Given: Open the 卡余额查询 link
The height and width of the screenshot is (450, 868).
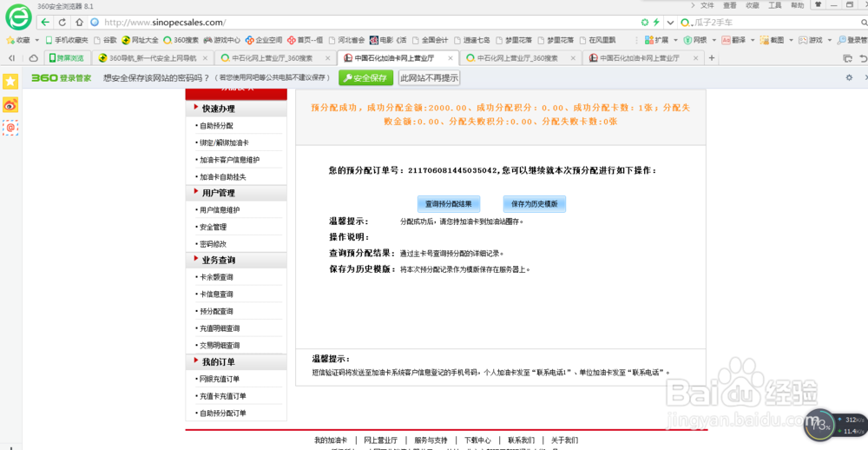Looking at the screenshot, I should [x=216, y=277].
